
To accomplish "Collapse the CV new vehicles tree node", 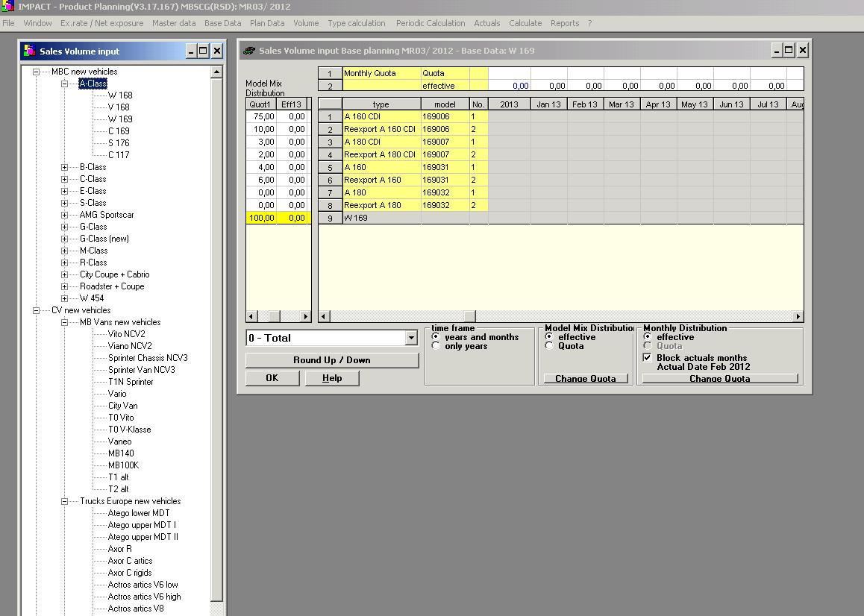I will click(x=37, y=310).
